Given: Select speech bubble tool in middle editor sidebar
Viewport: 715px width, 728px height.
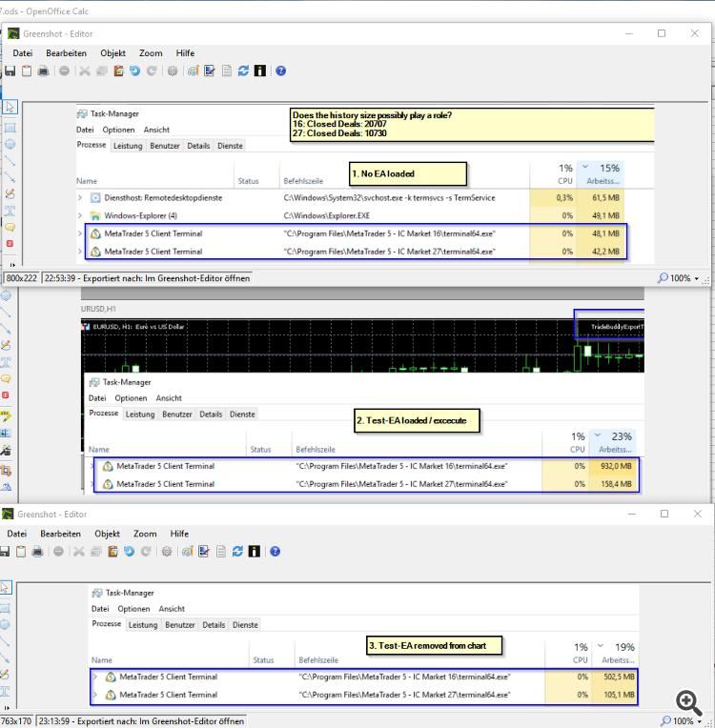Looking at the screenshot, I should click(6, 379).
